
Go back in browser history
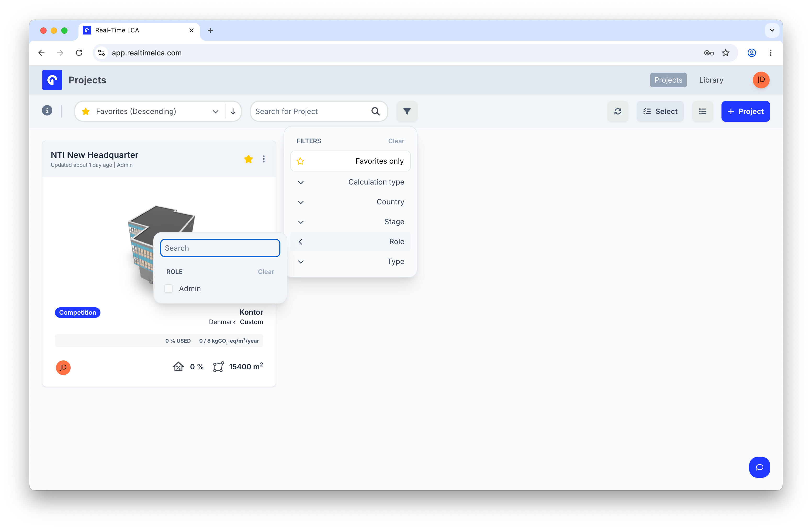[x=42, y=53]
